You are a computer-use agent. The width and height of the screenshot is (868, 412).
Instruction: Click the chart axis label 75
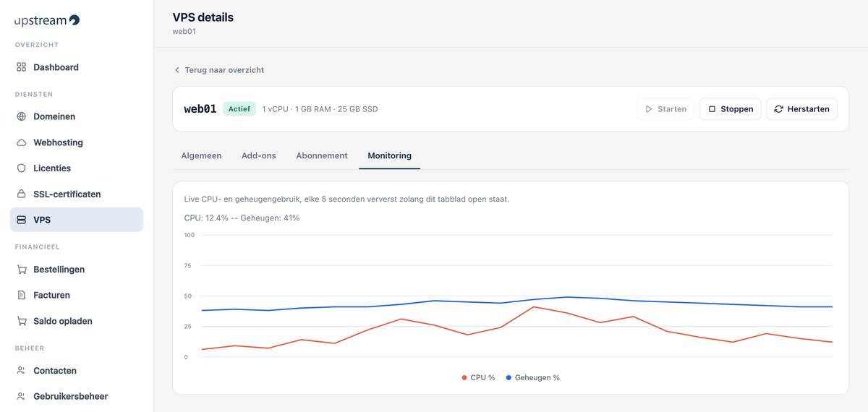coord(188,266)
